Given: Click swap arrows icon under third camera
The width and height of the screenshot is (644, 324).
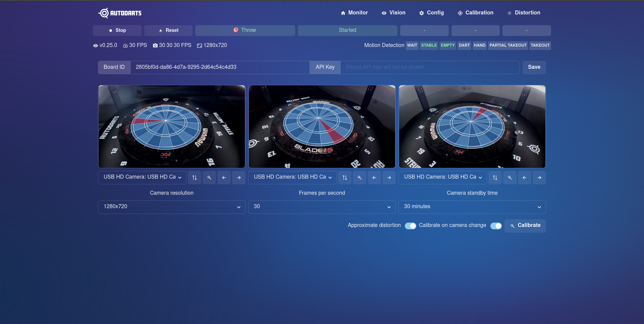Looking at the screenshot, I should click(x=495, y=178).
